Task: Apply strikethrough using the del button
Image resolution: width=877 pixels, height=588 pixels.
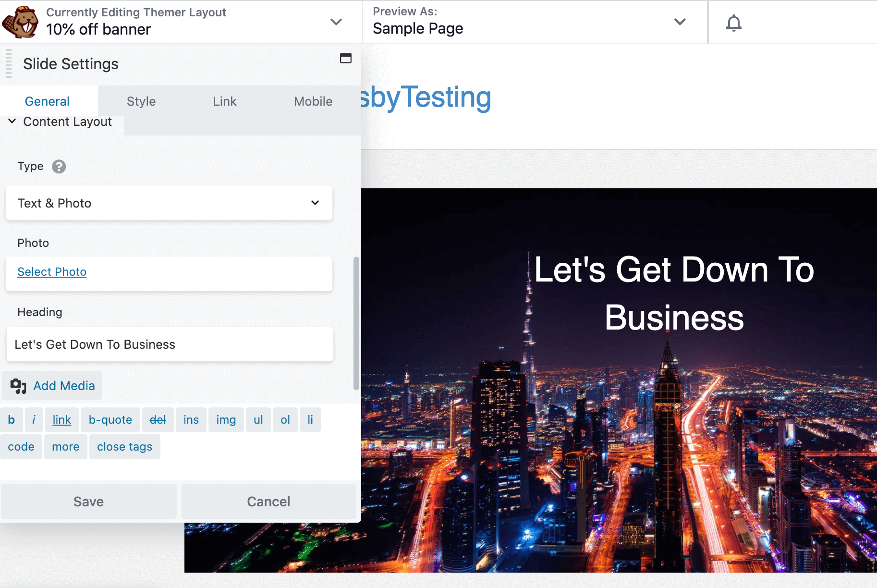Action: click(x=158, y=419)
